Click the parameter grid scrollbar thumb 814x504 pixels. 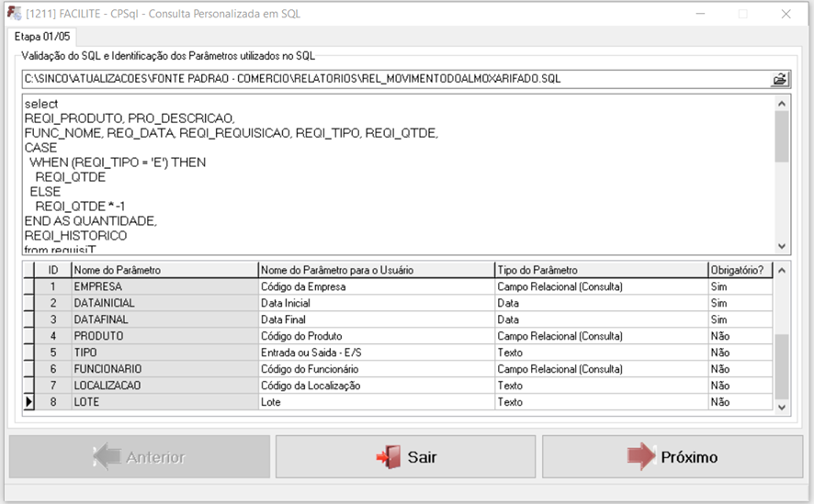pyautogui.click(x=782, y=367)
